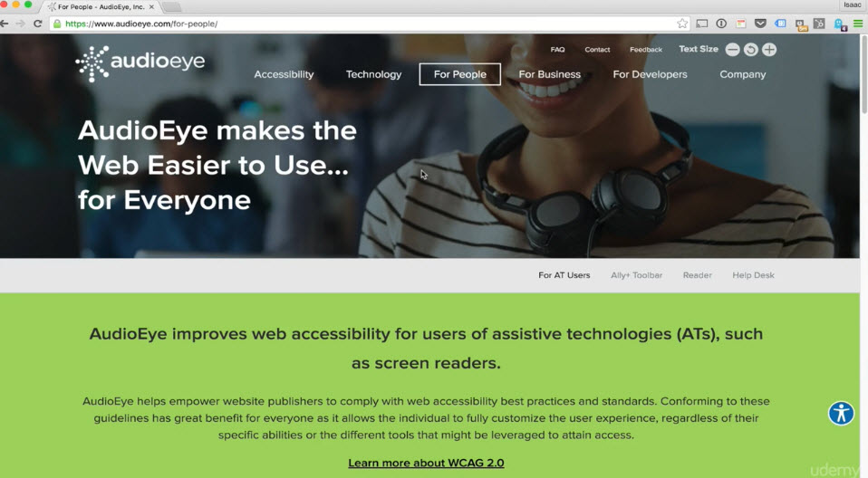Open the Chrome hamburger menu
This screenshot has width=868, height=478.
click(x=857, y=24)
